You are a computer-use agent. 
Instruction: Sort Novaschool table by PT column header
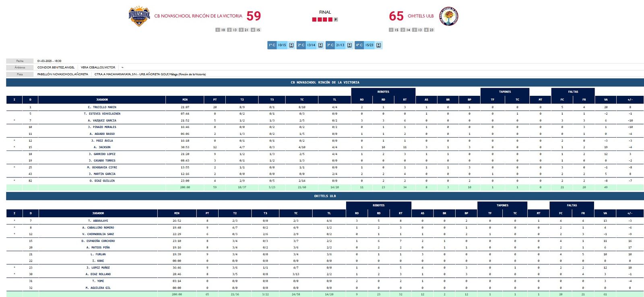[215, 99]
